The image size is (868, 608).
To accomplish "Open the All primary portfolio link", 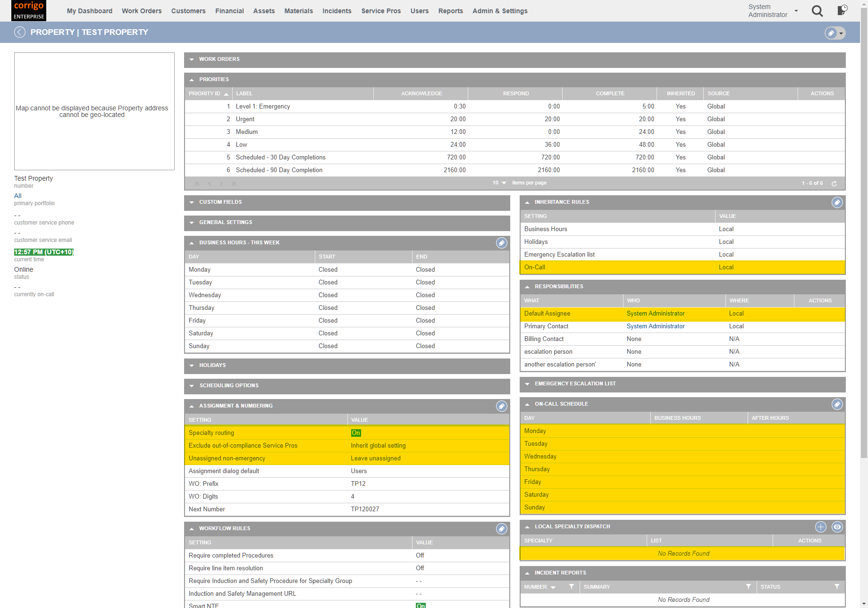I will point(17,196).
